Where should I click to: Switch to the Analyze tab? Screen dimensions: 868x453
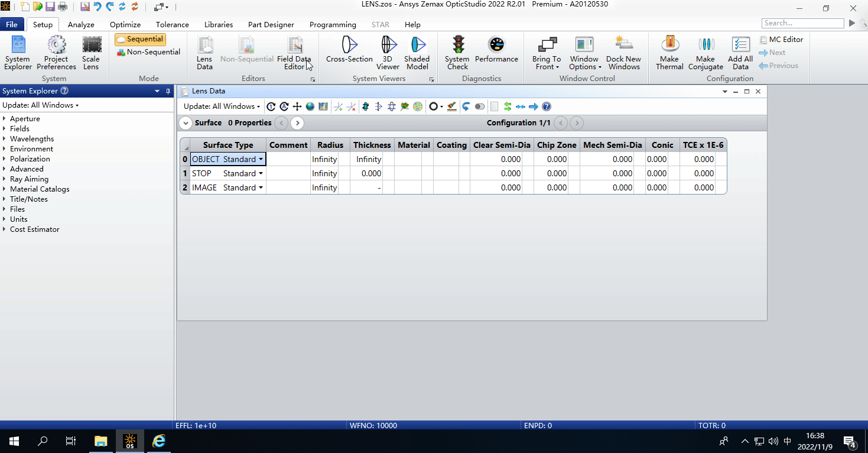[81, 24]
